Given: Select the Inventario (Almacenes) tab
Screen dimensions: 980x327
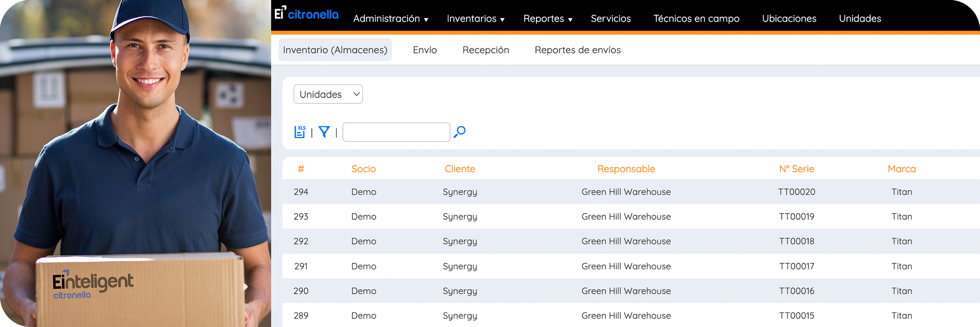Looking at the screenshot, I should 335,50.
